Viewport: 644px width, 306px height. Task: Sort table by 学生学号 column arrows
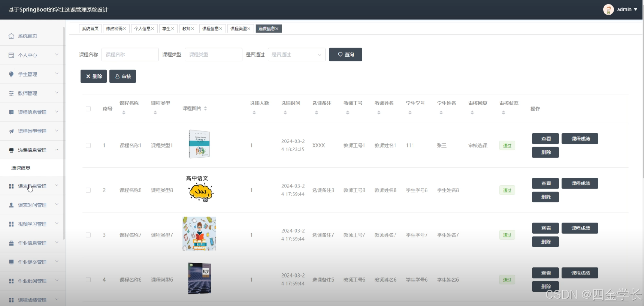(x=410, y=112)
